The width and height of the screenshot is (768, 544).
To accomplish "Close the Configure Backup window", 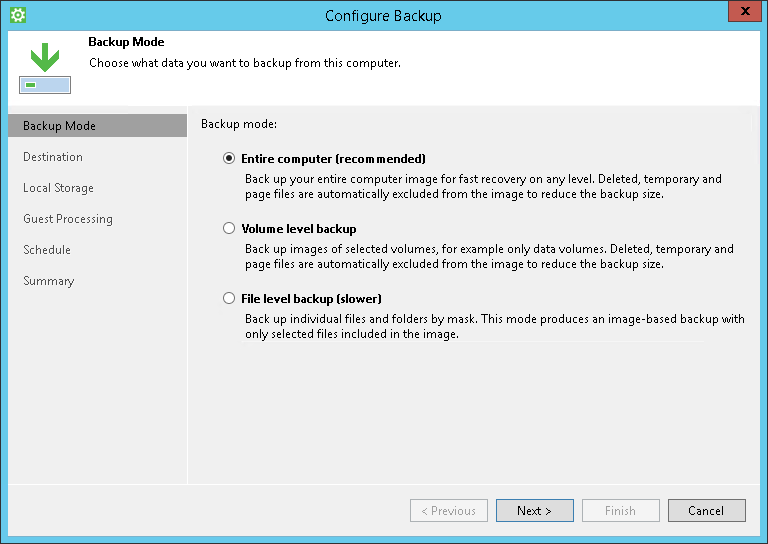I will point(744,11).
